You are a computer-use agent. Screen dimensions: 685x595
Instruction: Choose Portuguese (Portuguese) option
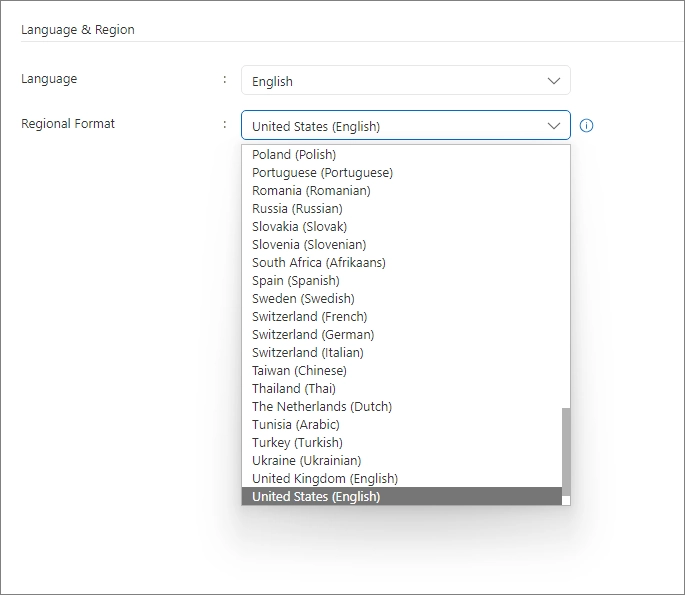click(322, 173)
